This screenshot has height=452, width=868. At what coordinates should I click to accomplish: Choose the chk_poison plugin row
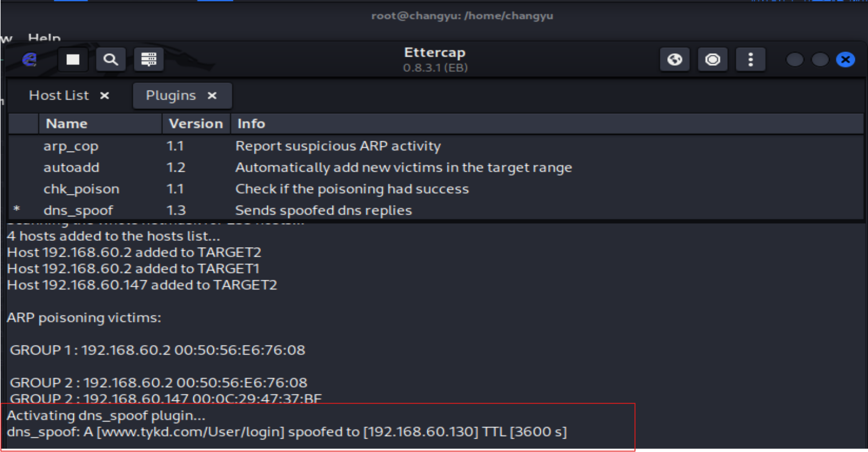[81, 189]
